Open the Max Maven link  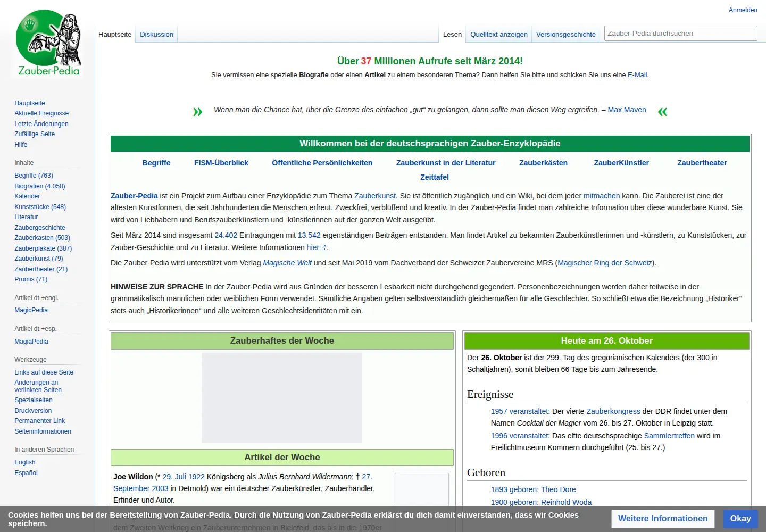(627, 110)
